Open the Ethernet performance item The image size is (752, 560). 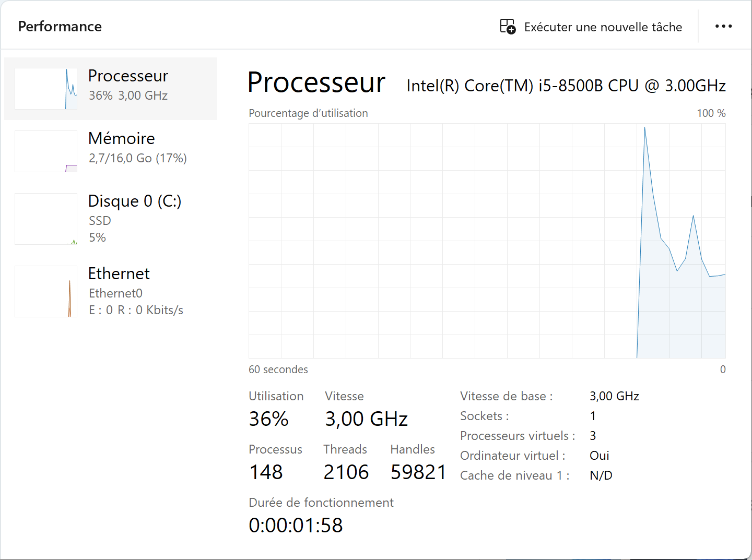click(x=111, y=291)
